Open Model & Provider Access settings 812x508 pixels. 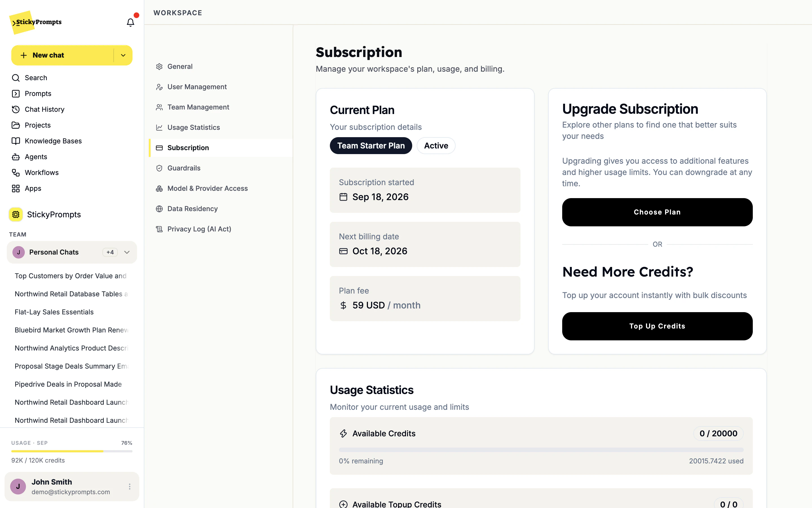point(220,189)
